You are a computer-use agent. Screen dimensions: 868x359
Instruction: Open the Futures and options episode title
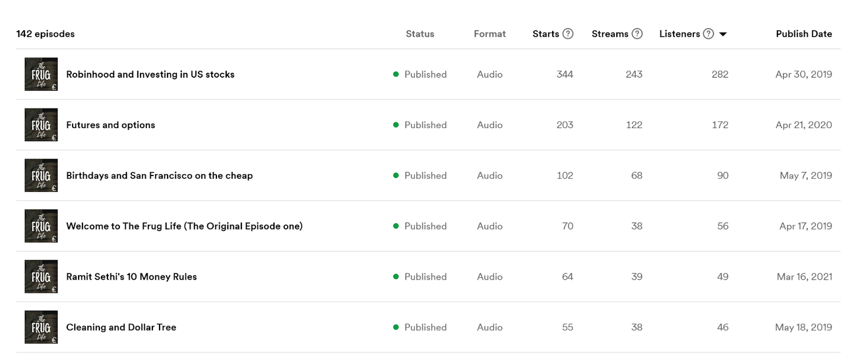pyautogui.click(x=111, y=125)
